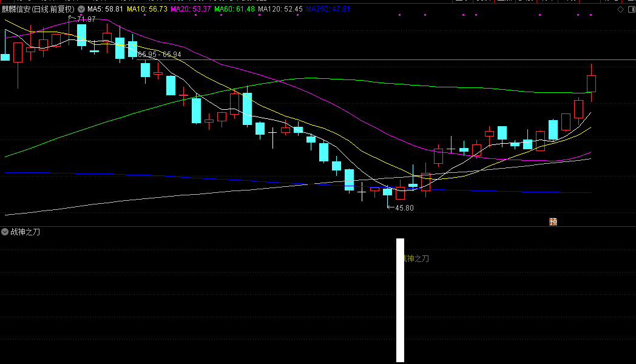Click the 战神之刀 sub-chart title
636x364 pixels.
(25, 232)
